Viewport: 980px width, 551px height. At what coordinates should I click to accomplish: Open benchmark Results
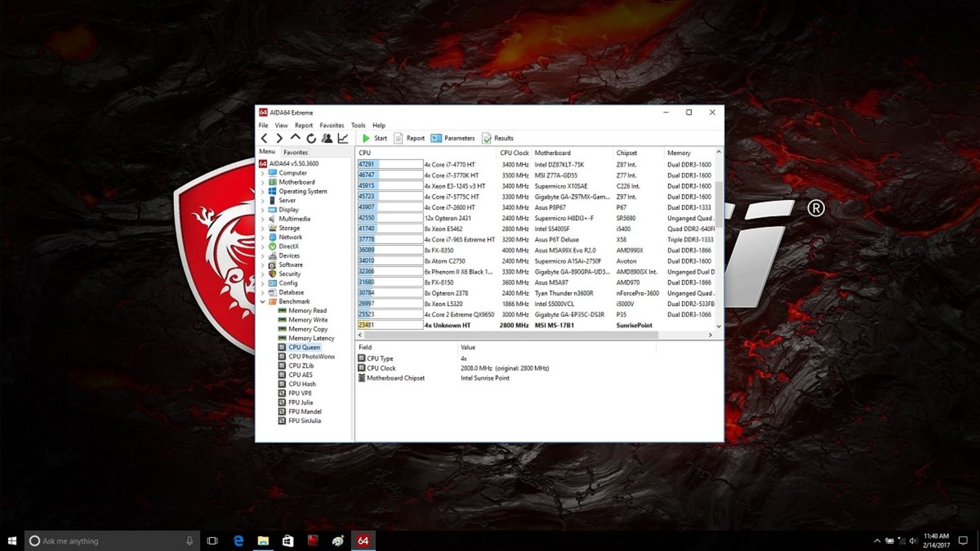click(498, 138)
